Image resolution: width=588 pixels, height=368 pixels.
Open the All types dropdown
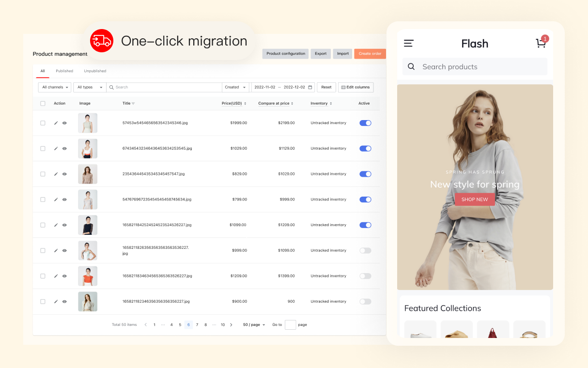(90, 87)
